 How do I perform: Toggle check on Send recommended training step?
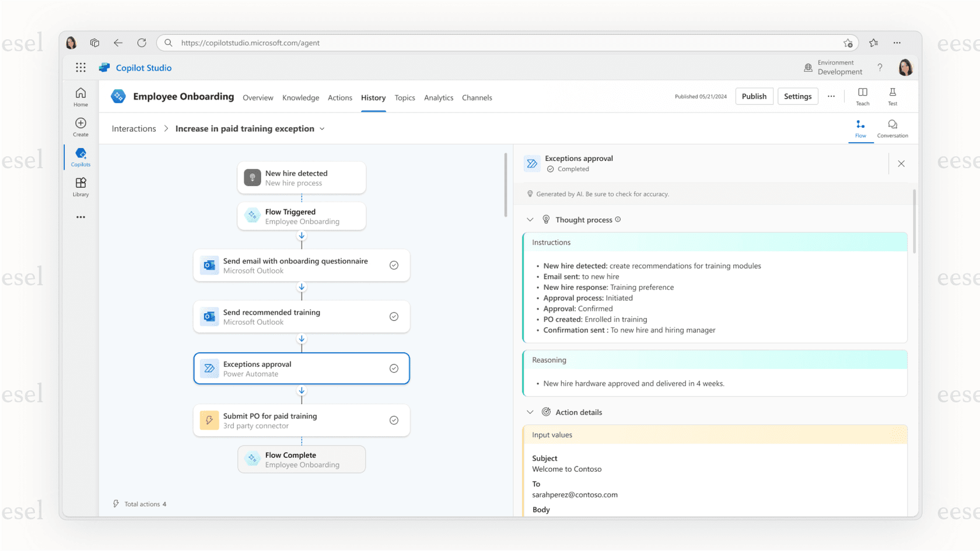pyautogui.click(x=394, y=317)
